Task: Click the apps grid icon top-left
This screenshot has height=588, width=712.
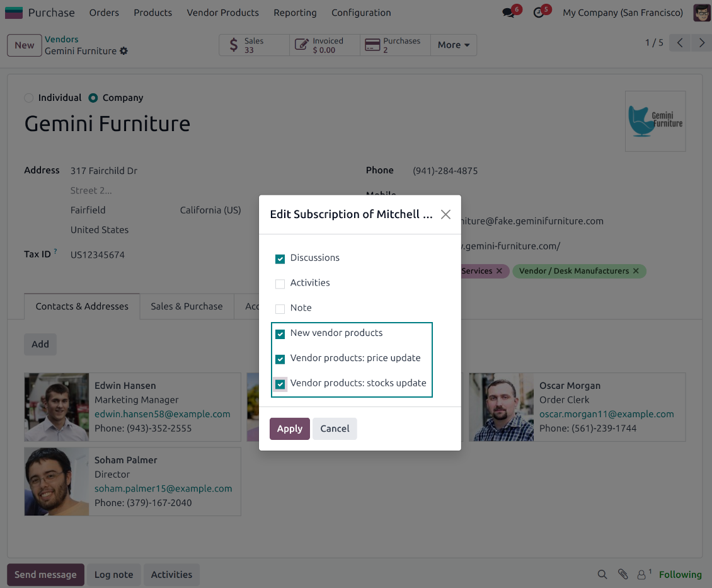Action: click(13, 11)
